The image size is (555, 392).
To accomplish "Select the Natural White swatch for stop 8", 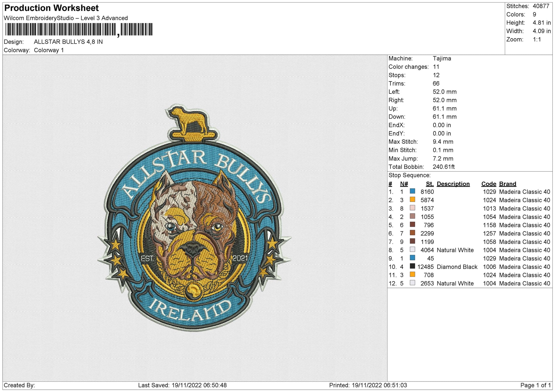I will pos(412,249).
